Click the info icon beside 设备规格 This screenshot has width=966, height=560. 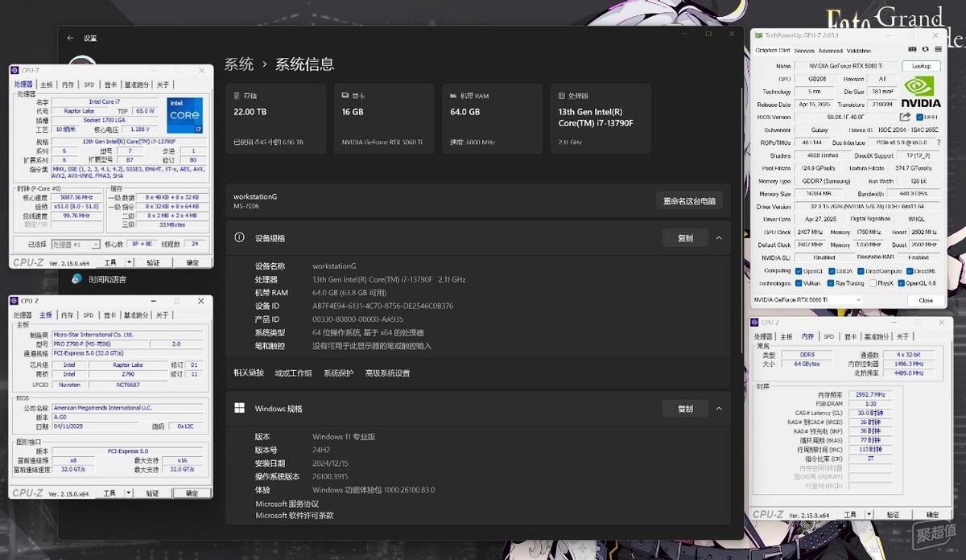(x=239, y=238)
